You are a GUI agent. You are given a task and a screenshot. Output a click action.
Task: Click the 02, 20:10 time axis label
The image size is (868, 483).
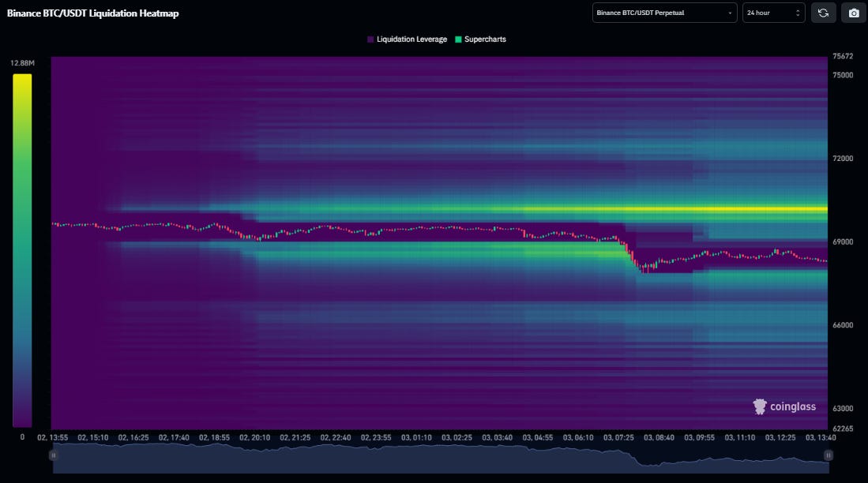coord(254,438)
